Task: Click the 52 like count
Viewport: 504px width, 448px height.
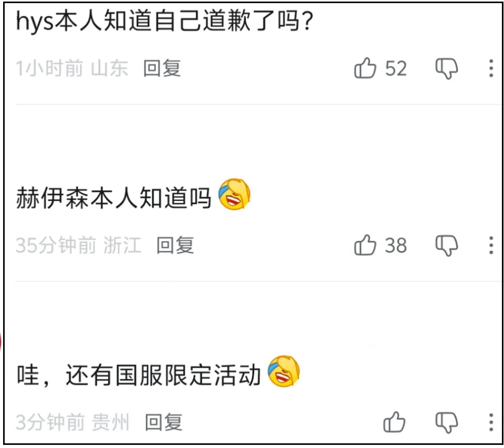Action: tap(396, 68)
